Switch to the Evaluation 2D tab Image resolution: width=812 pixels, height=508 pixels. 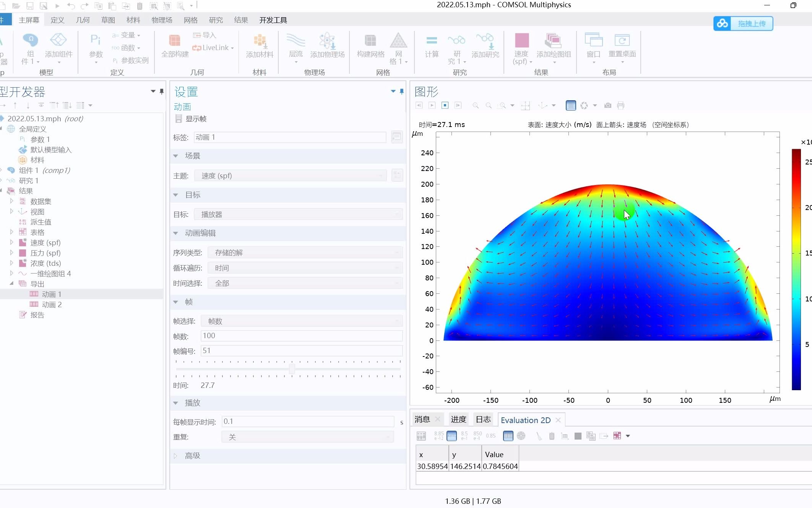pos(526,420)
